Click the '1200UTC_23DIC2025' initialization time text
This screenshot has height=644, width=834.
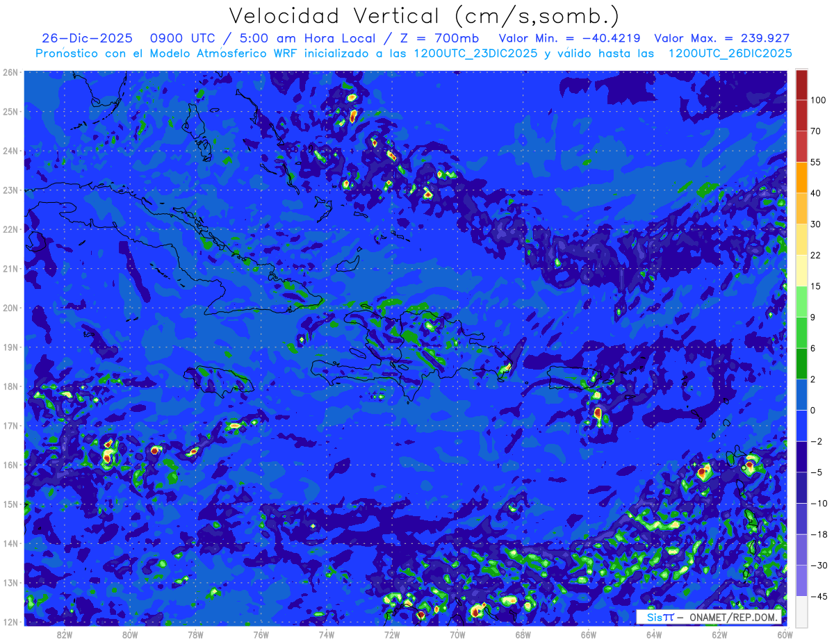click(475, 53)
